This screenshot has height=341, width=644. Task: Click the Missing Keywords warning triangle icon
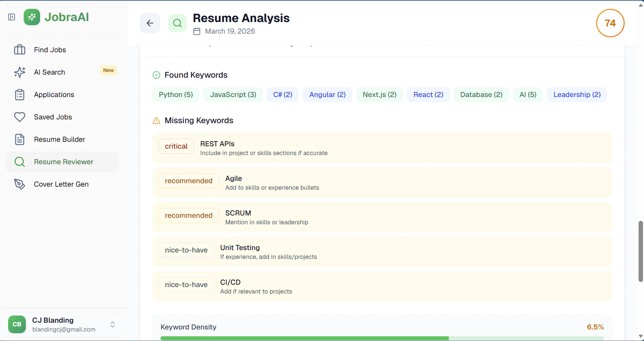coord(156,120)
